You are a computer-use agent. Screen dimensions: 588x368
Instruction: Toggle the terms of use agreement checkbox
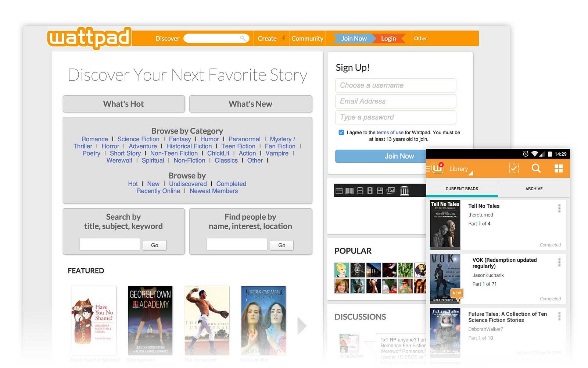341,132
